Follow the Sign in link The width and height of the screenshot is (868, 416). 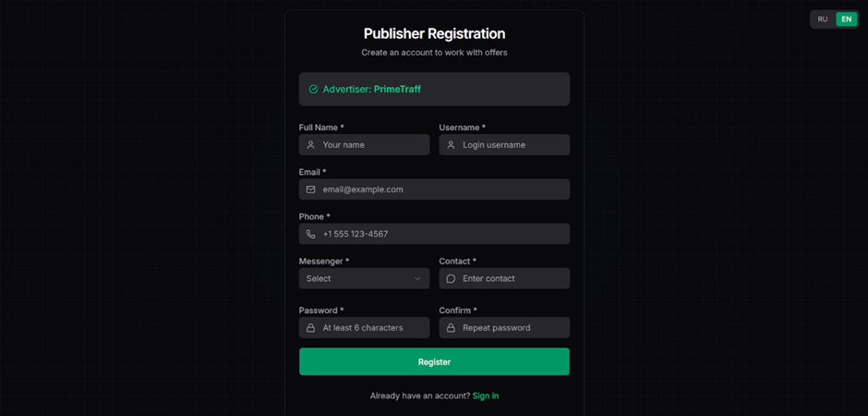[485, 396]
